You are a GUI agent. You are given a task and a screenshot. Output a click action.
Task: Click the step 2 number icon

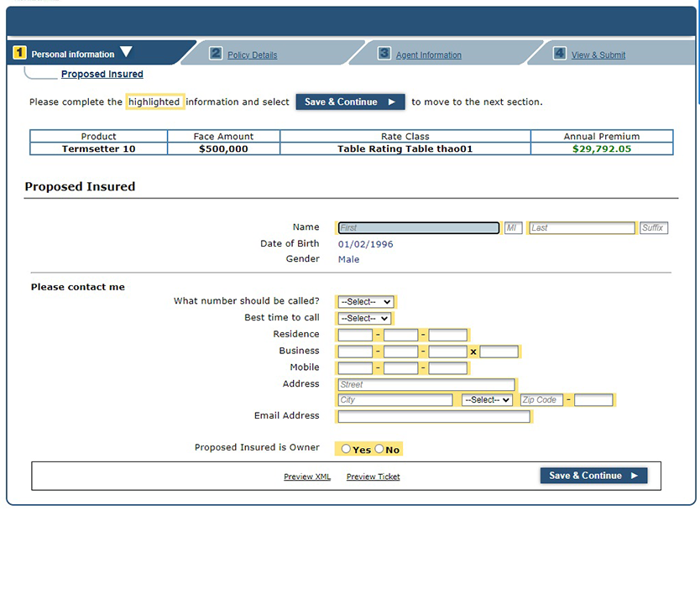point(216,54)
